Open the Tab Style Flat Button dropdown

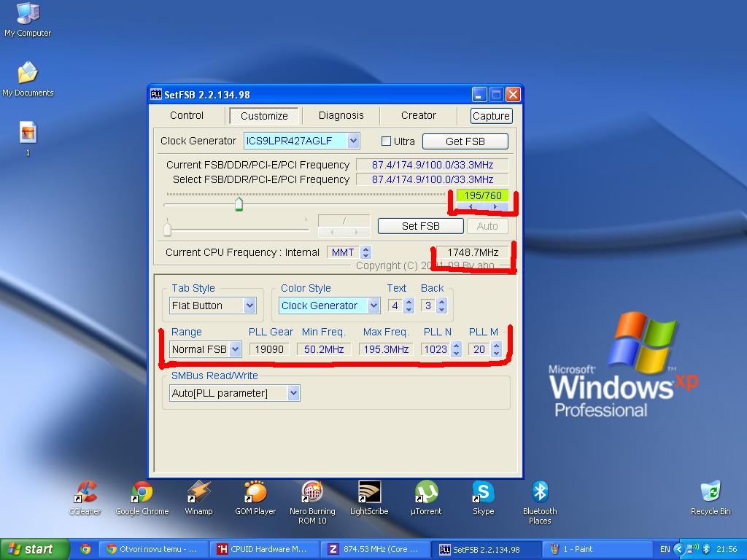coord(250,306)
